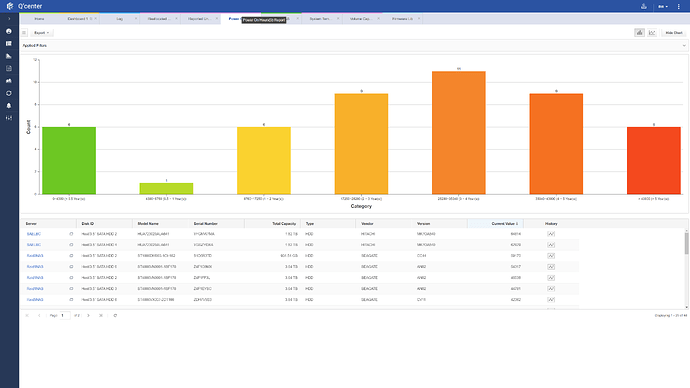The height and width of the screenshot is (388, 690).
Task: Switch to the Home tab
Action: coord(39,19)
